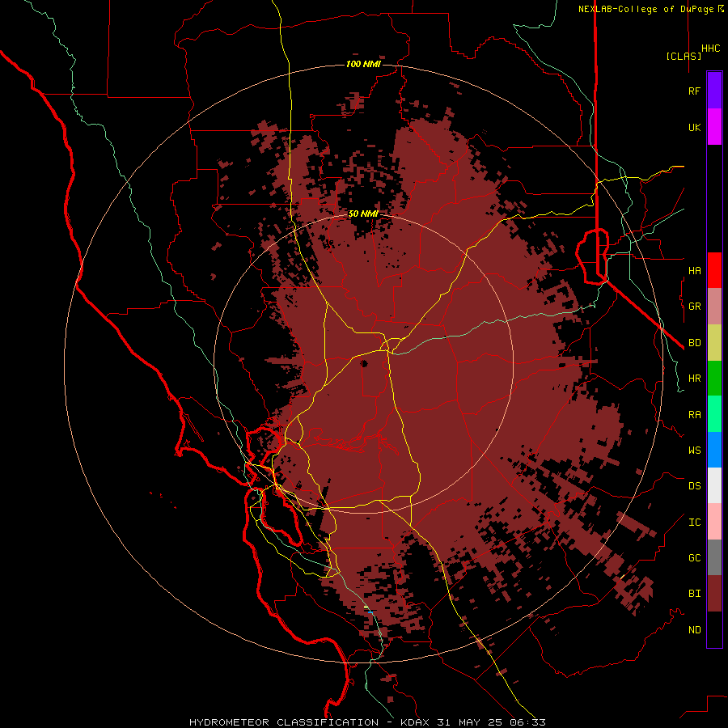
Task: Click the [CLAS] legend header
Action: tap(684, 56)
